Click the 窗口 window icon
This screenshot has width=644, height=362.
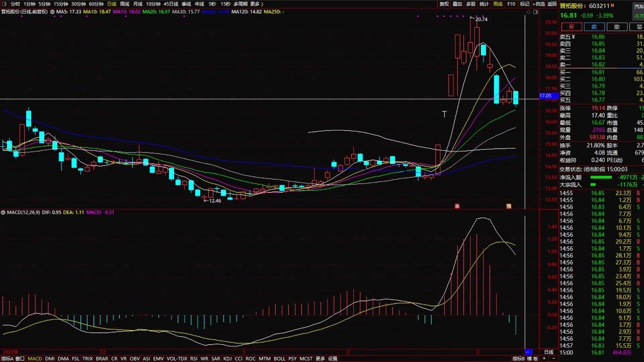pos(20,359)
